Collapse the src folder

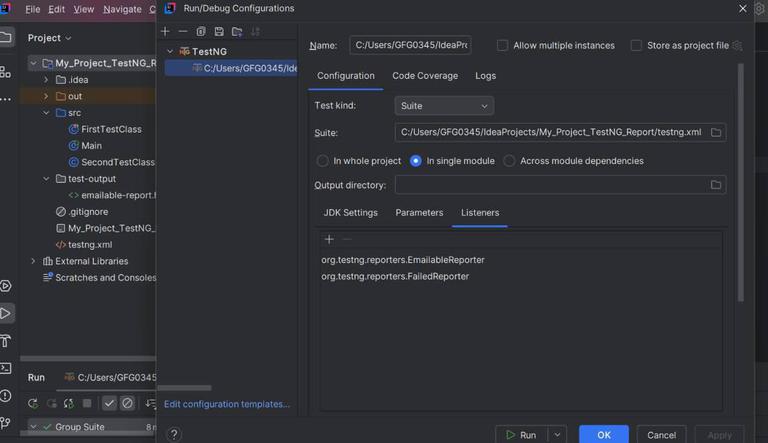[46, 113]
